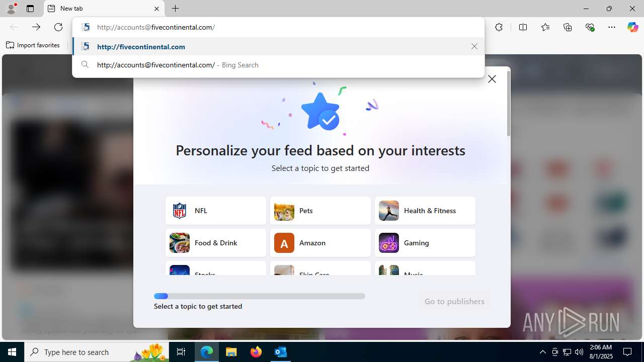Open the tab actions menu icon

tap(30, 9)
